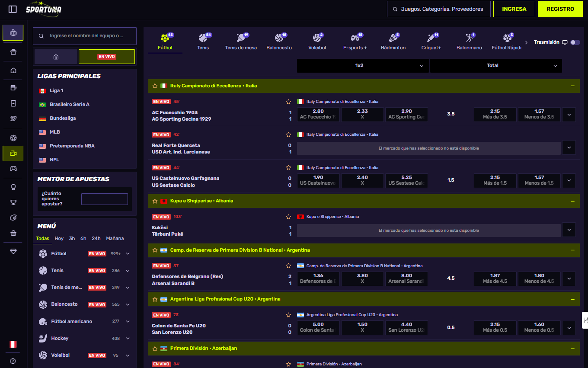Bet on Más de 4.5 at 1.87
Screen dimensions: 588x368
tap(495, 278)
